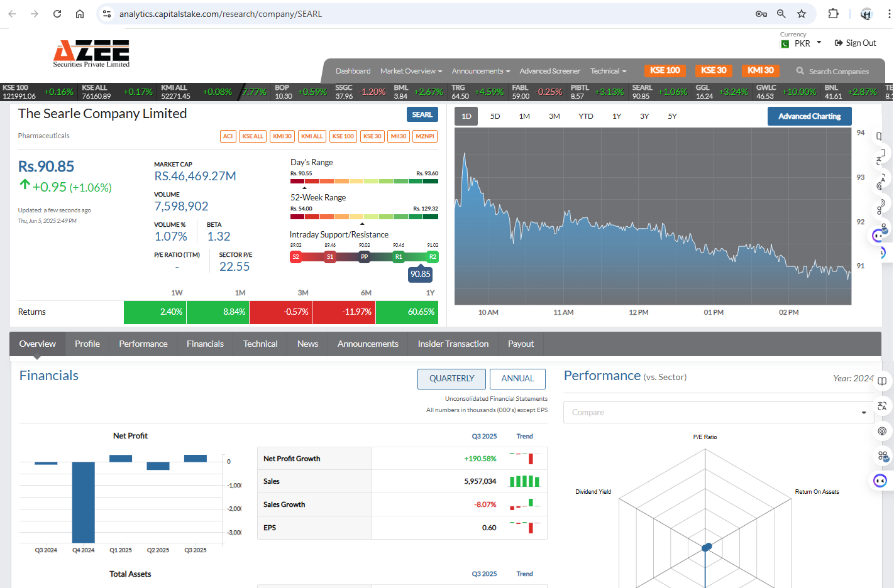Switch to Financials tab
Image resolution: width=894 pixels, height=588 pixels.
(205, 344)
